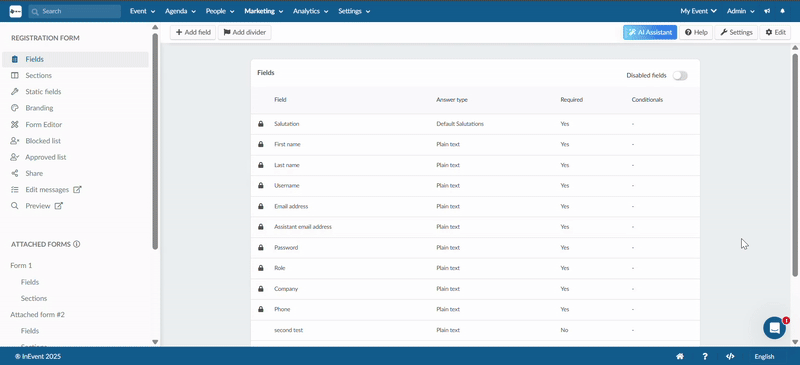Image resolution: width=800 pixels, height=365 pixels.
Task: Click the lock icon on Password row
Action: coord(261,248)
